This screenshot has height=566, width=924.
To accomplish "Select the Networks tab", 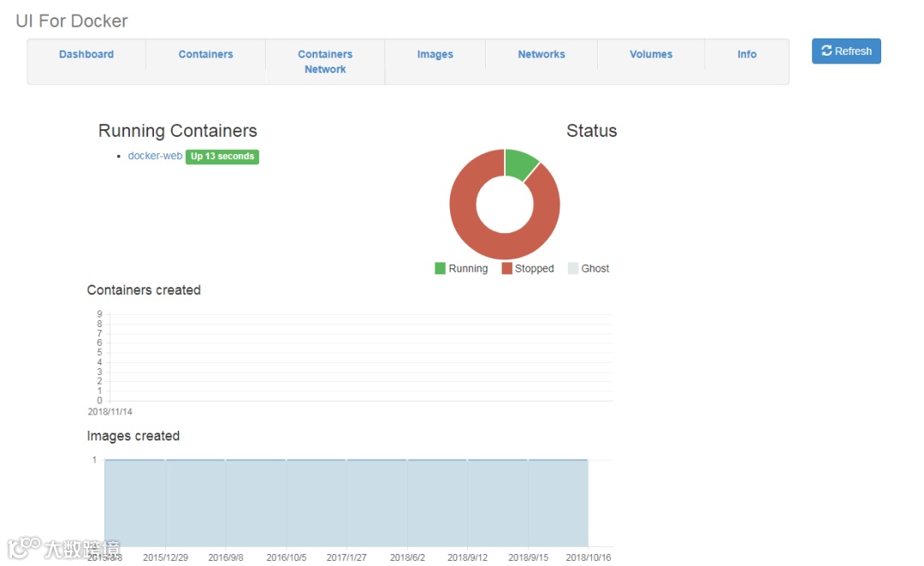I will 542,54.
